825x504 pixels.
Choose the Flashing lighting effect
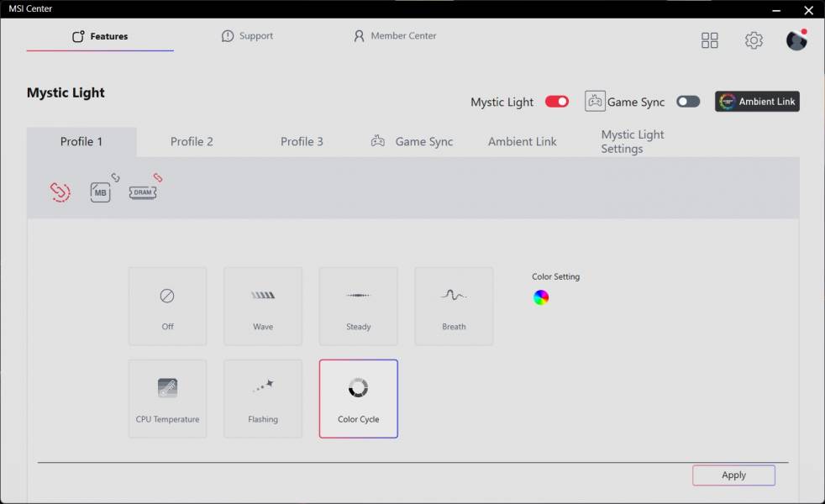tap(263, 399)
